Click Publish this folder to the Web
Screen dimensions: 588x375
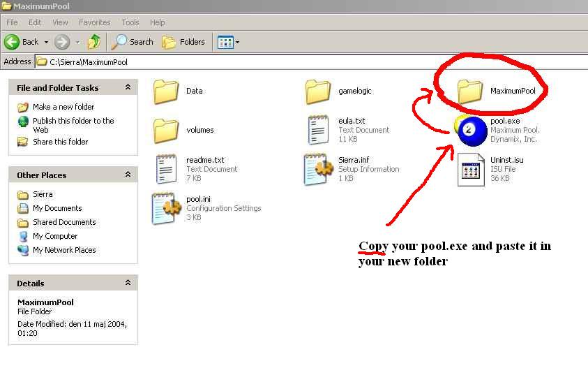(x=73, y=126)
